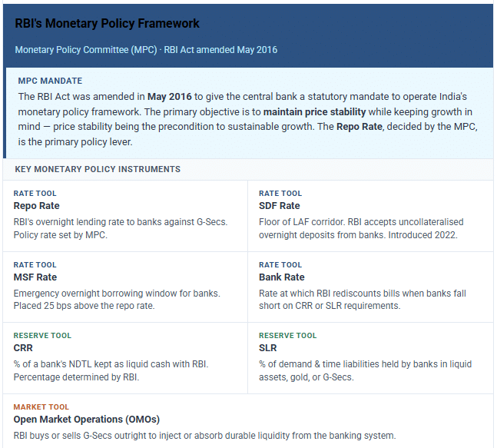Screen dimensions: 497x448
Task: Select the Monetary Policy Committee subtitle line
Action: tap(146, 50)
